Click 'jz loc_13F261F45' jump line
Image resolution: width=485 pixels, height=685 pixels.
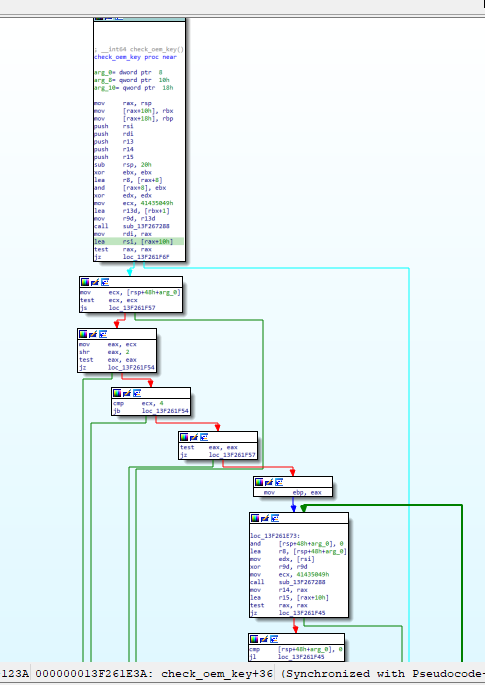288,613
